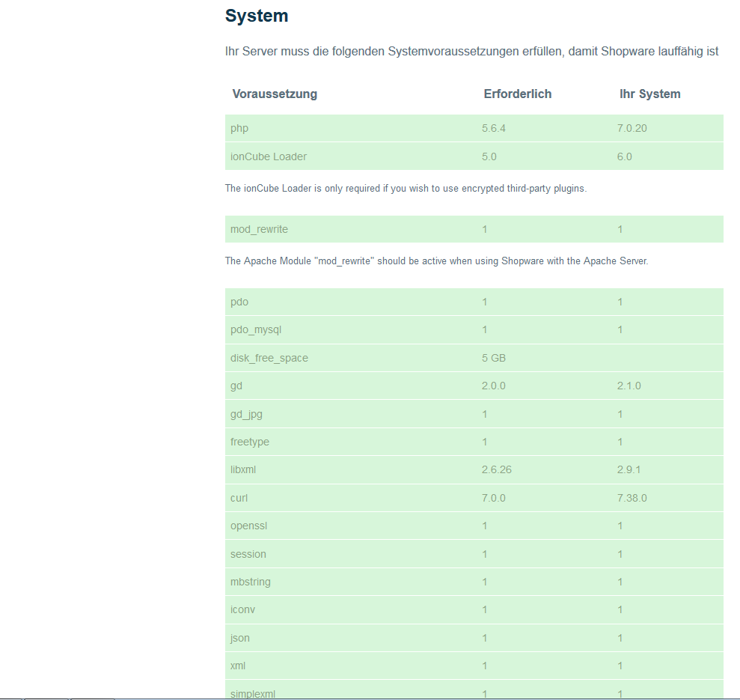Click gd system version 2.1.0

(x=629, y=386)
